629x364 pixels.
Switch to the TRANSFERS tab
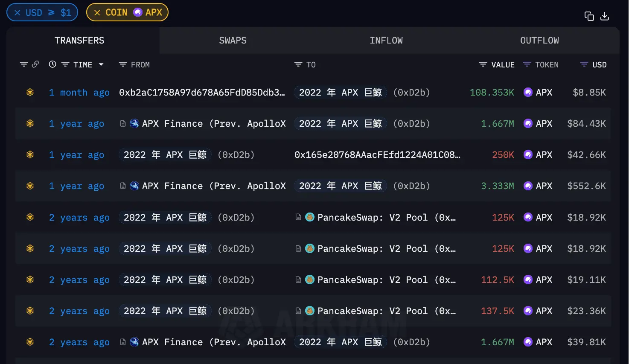79,41
